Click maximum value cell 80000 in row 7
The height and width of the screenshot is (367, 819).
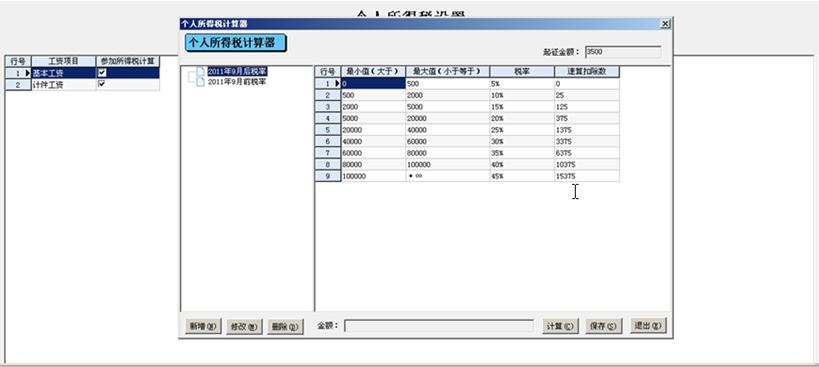click(448, 153)
